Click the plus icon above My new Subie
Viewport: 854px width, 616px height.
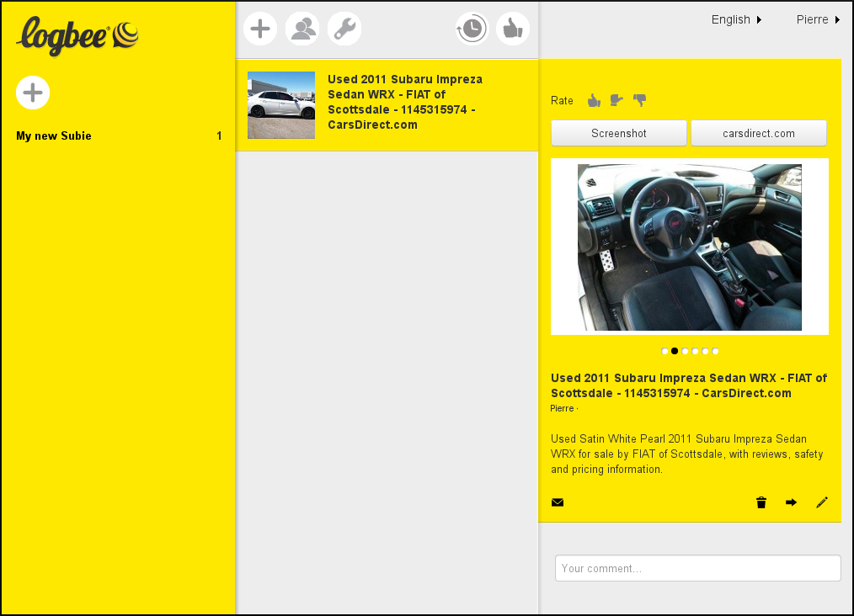(33, 93)
